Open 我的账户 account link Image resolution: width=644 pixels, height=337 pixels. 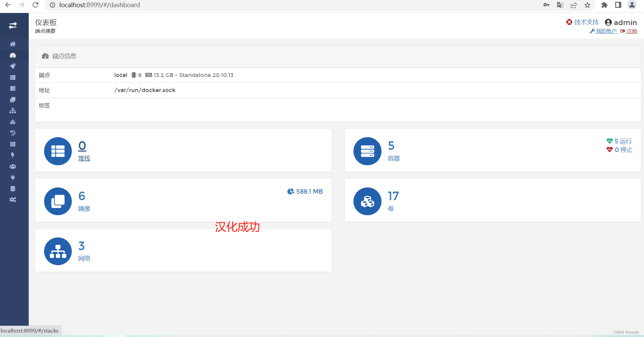[x=603, y=31]
